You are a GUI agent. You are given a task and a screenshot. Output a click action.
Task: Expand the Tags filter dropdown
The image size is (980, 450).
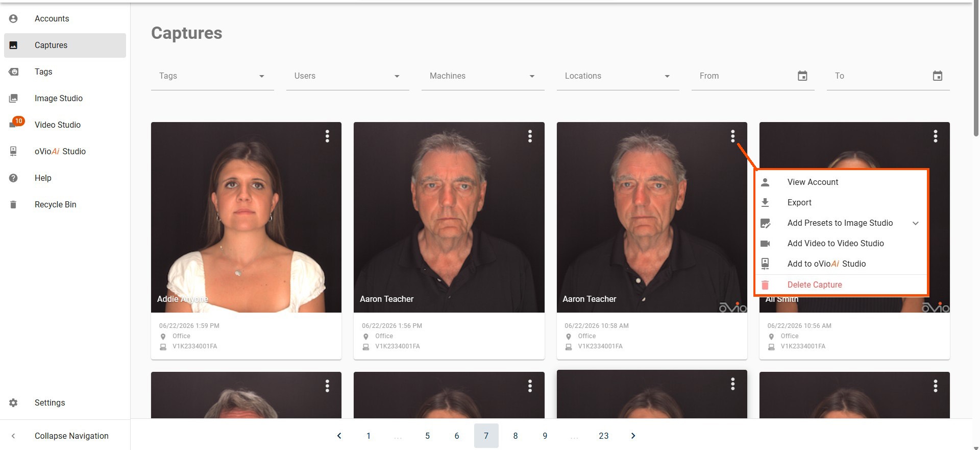point(212,76)
